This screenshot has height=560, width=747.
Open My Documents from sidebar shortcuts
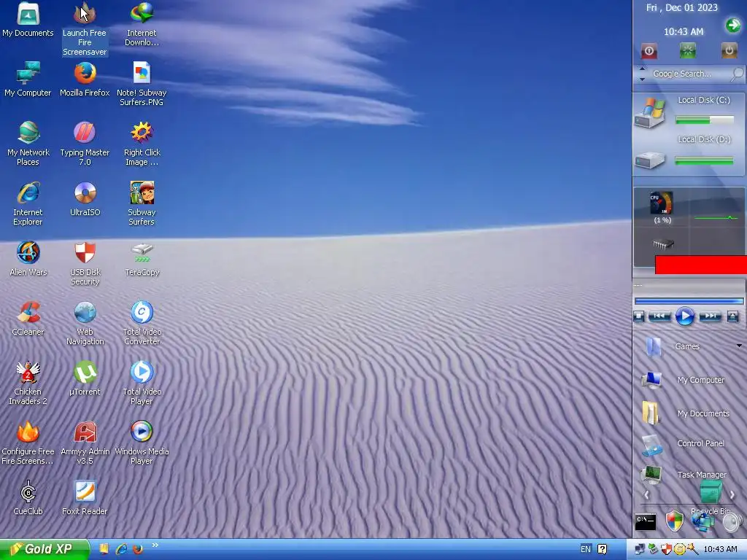point(686,413)
